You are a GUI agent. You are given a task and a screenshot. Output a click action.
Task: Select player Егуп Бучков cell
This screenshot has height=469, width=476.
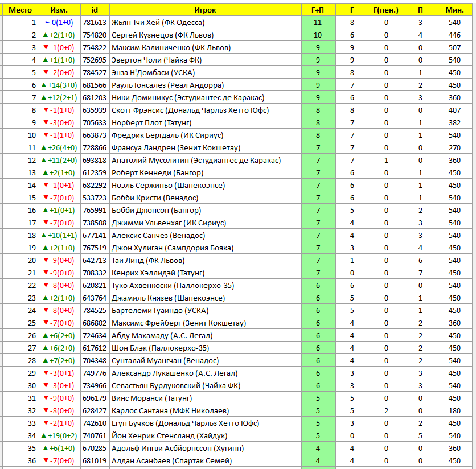tap(205, 423)
